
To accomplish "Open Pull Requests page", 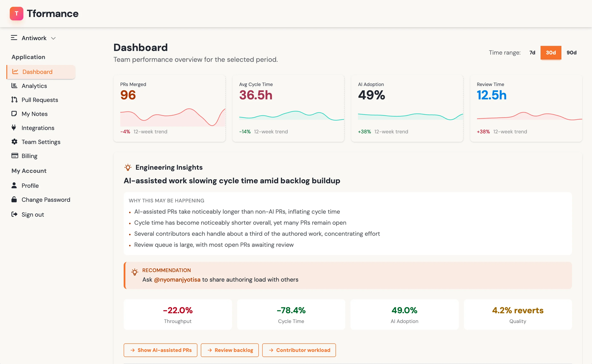I will (41, 100).
